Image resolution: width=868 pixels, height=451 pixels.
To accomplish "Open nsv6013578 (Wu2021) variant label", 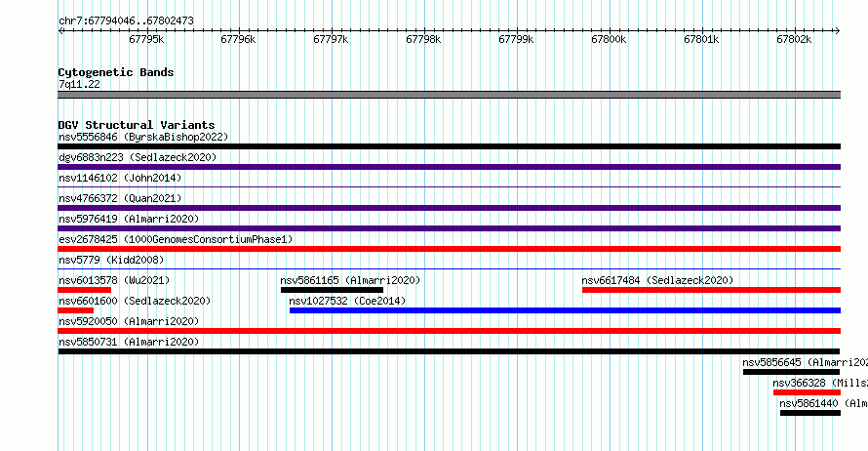I will pyautogui.click(x=114, y=280).
